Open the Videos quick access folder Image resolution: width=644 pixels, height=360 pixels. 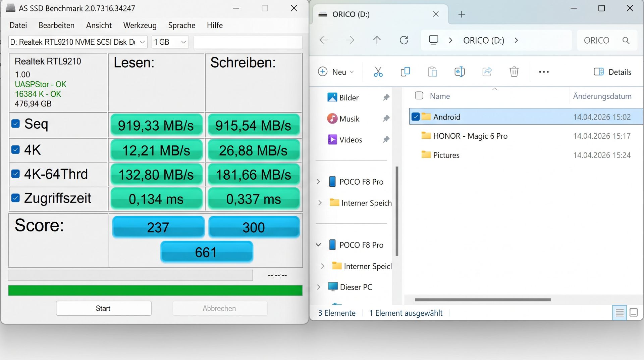(x=344, y=139)
